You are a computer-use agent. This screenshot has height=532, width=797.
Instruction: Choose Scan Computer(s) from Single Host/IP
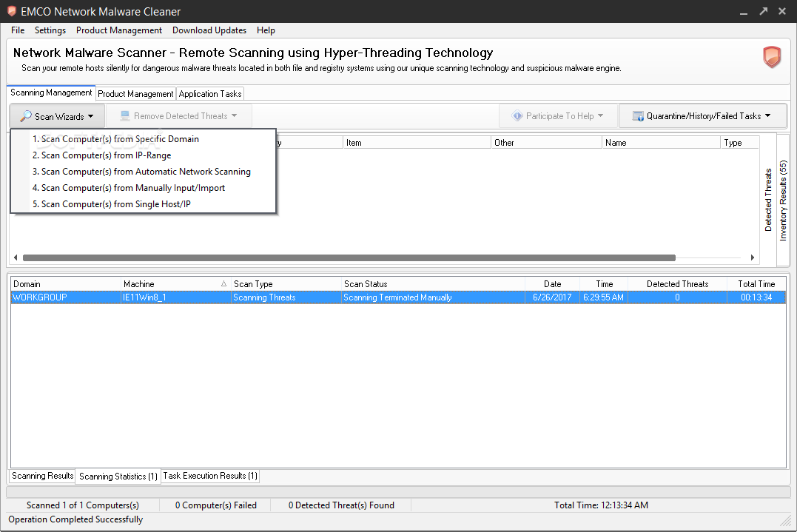click(x=144, y=203)
